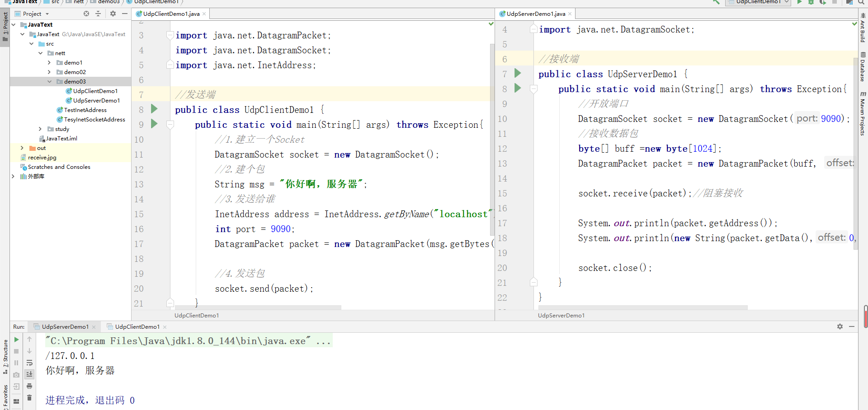Toggle soft-wrap in Run console

point(29,363)
